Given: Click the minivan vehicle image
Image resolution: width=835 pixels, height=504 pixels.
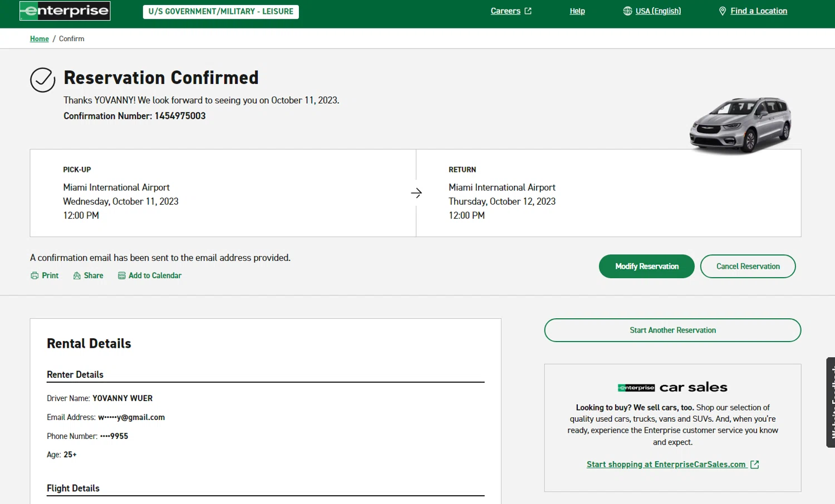Looking at the screenshot, I should click(740, 125).
